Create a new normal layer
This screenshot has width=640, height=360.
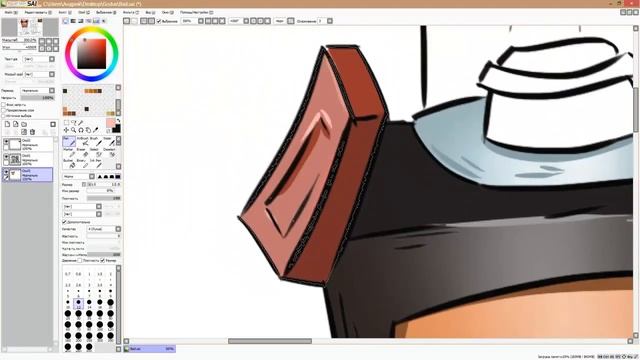click(x=7, y=124)
